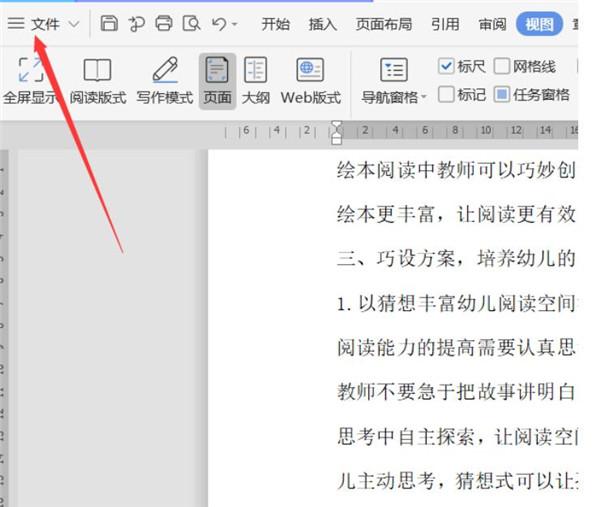Click the line 教师不要急于把故事讲明白
600x507 pixels.
pos(457,392)
